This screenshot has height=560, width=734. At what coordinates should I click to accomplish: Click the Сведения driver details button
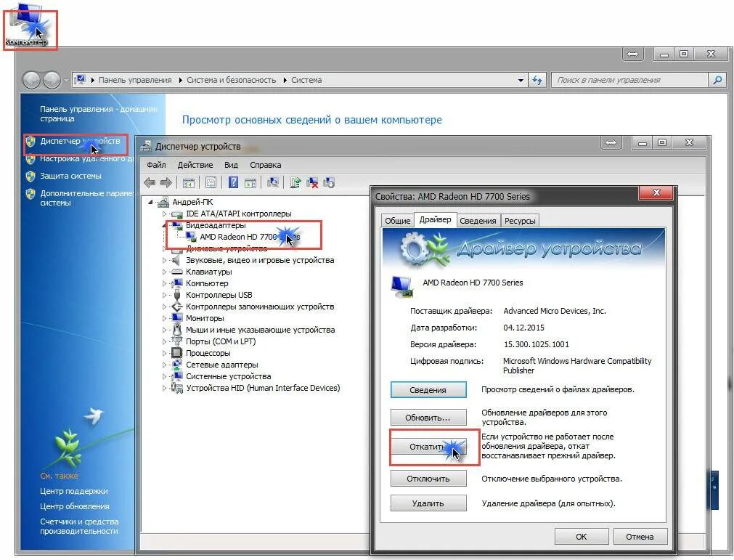pos(428,389)
